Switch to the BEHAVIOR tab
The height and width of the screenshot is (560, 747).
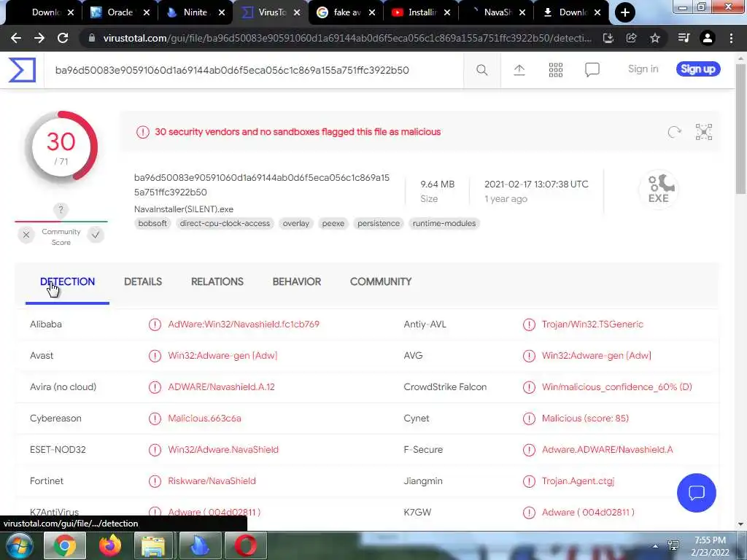[x=297, y=281]
